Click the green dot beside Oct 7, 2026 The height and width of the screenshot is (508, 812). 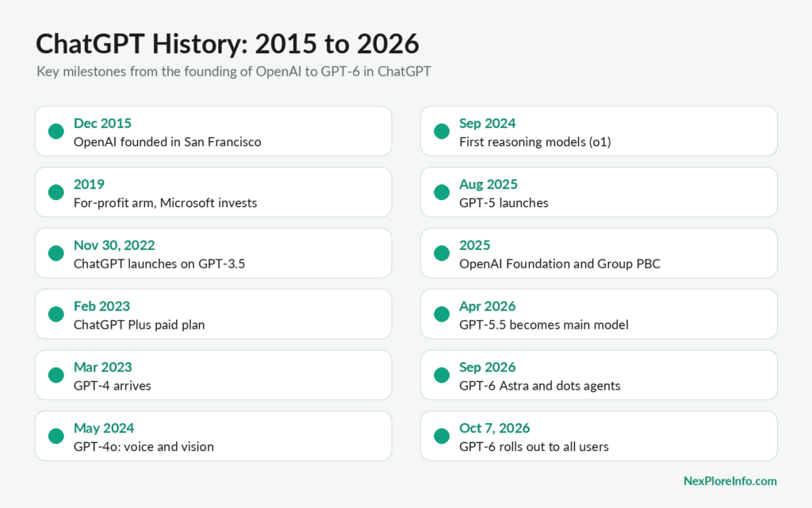[x=442, y=436]
